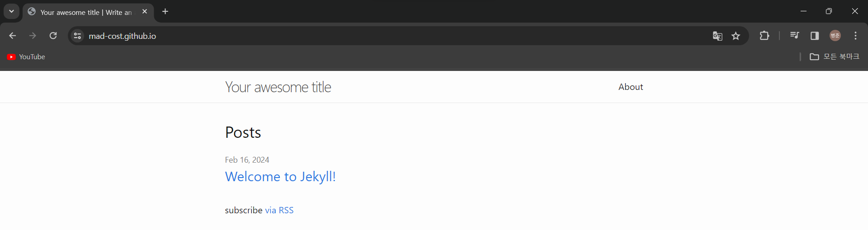The height and width of the screenshot is (230, 868).
Task: Open the "Welcome to Jekyll!" post
Action: (x=280, y=176)
